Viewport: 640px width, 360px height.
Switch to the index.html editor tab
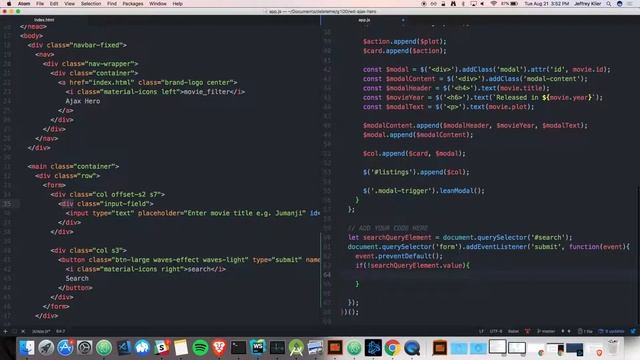(x=44, y=20)
